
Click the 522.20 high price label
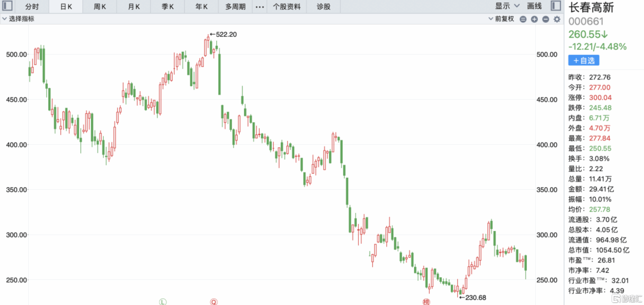pos(226,34)
